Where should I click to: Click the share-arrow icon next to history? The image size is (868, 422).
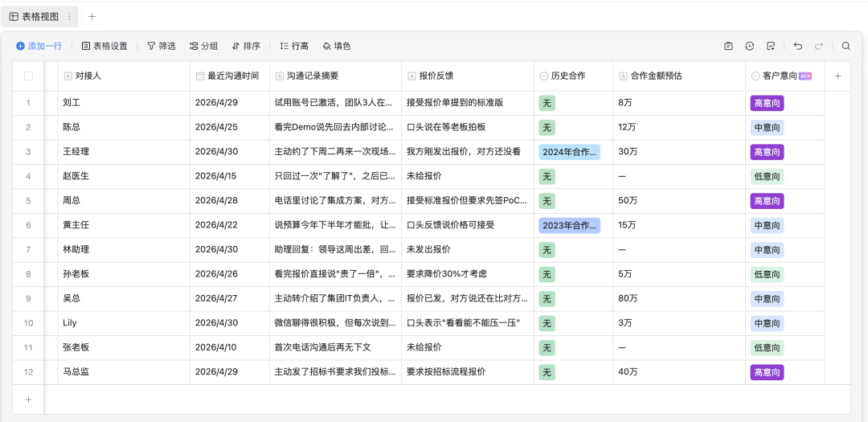[x=771, y=47]
